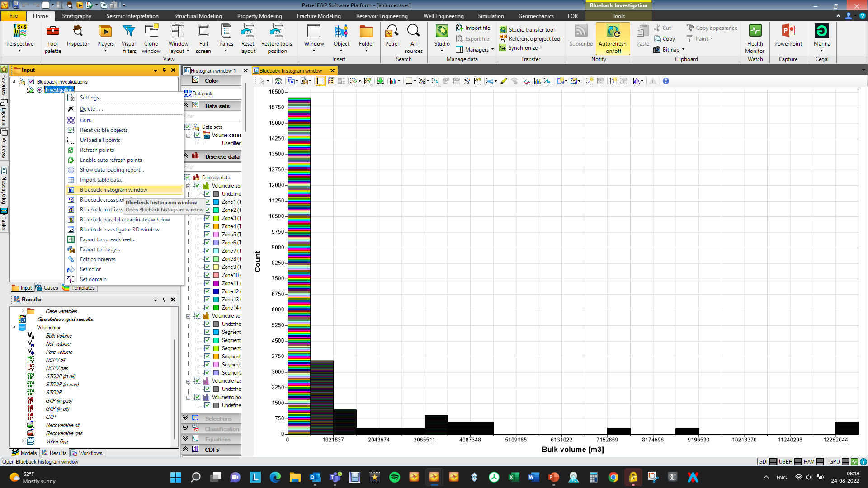Expand the CDFs section
The height and width of the screenshot is (488, 868).
tap(185, 449)
